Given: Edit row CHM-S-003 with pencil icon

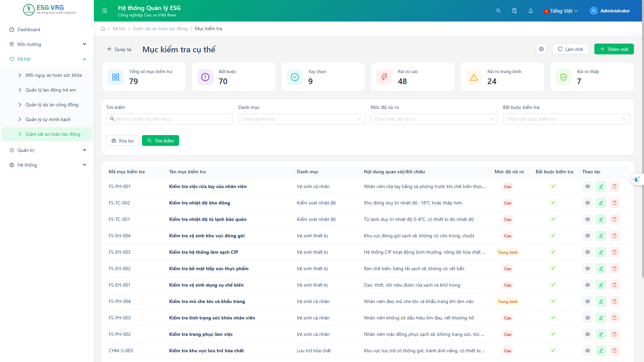Looking at the screenshot, I should (601, 351).
